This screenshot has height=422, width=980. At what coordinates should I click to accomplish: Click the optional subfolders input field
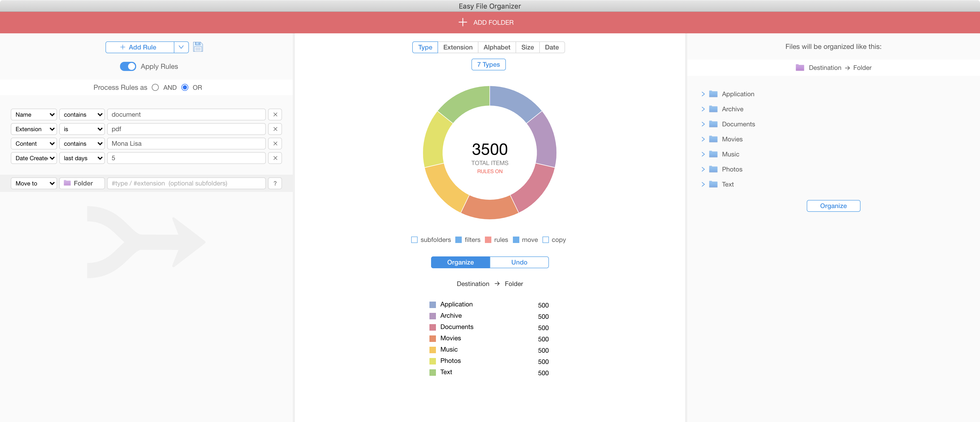tap(186, 183)
